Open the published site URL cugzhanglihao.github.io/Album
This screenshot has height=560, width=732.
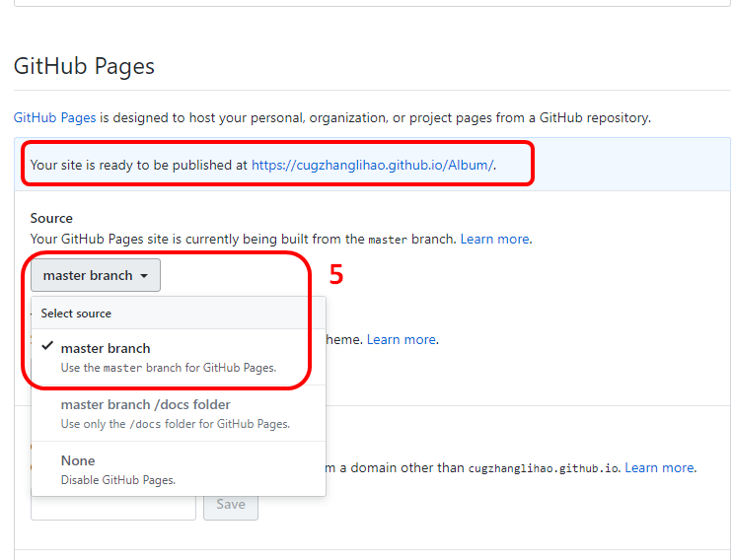373,165
